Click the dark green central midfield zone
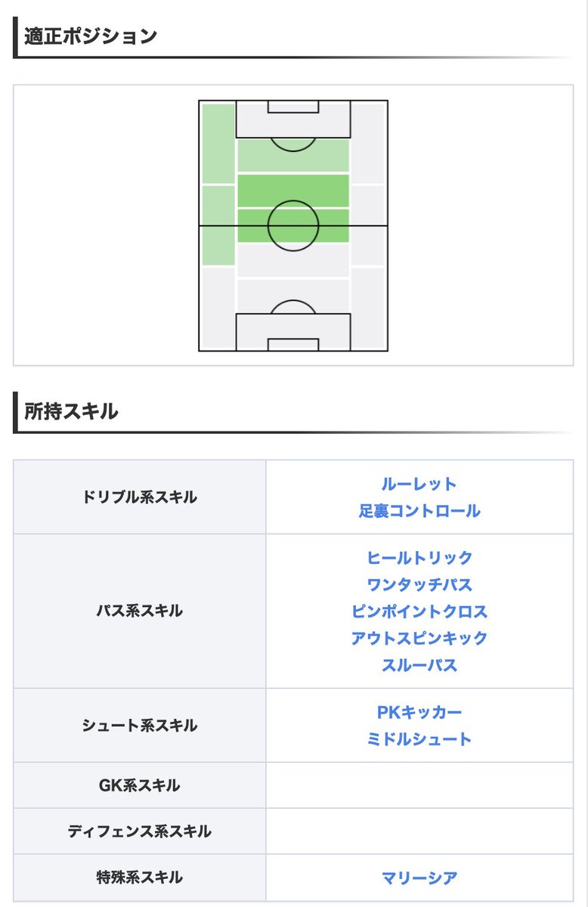The height and width of the screenshot is (907, 588). [293, 208]
